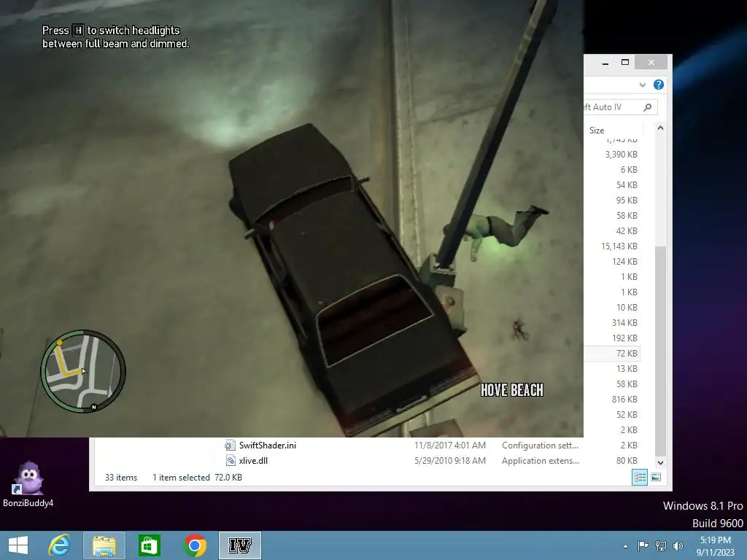Image resolution: width=747 pixels, height=560 pixels.
Task: Click the 80 KB size cell
Action: [x=627, y=461]
